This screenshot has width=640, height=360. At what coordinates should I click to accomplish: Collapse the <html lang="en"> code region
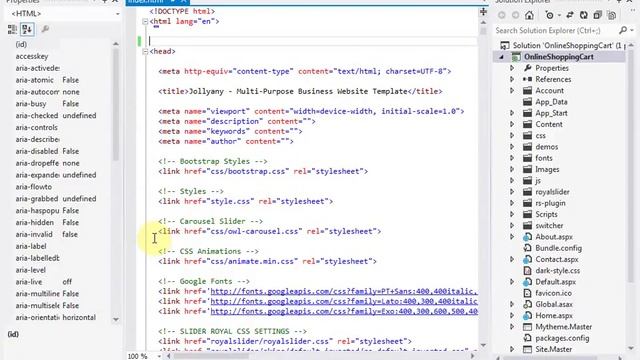[145, 21]
